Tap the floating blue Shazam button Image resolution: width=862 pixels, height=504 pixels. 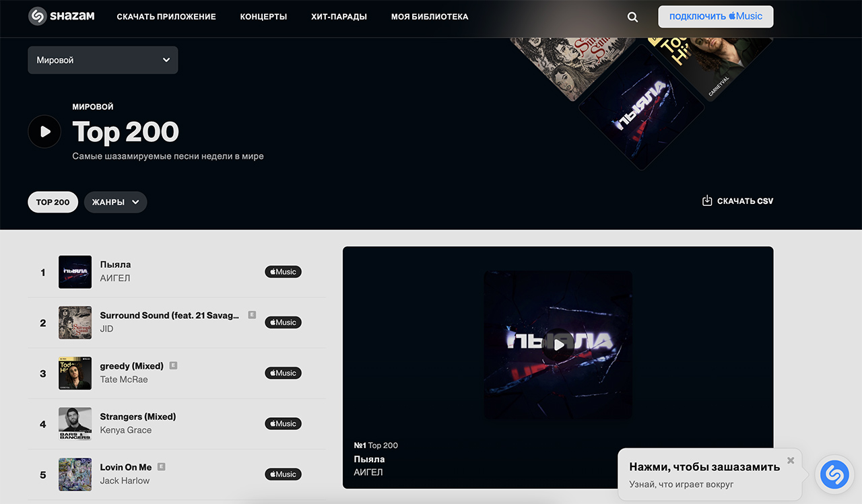coord(834,474)
